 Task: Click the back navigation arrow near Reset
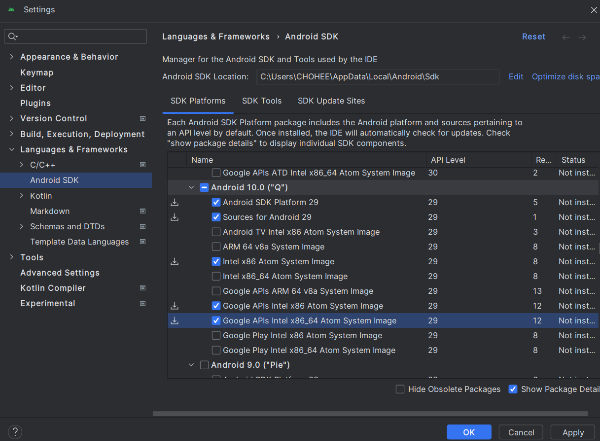click(x=566, y=37)
